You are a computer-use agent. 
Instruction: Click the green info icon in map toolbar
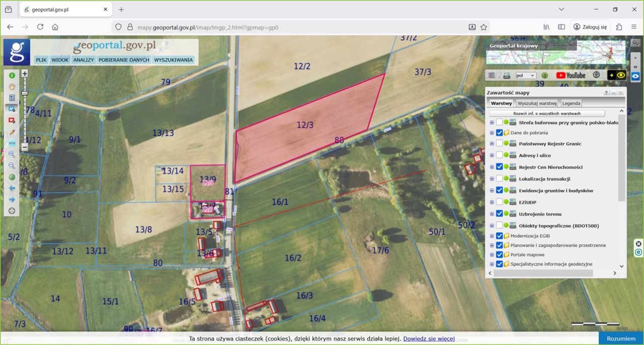point(12,75)
